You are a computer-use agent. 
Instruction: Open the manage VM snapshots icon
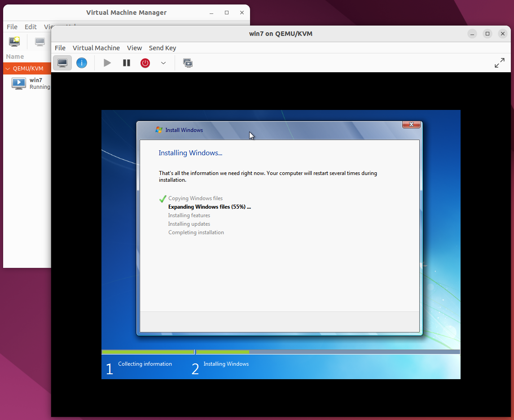pos(188,63)
